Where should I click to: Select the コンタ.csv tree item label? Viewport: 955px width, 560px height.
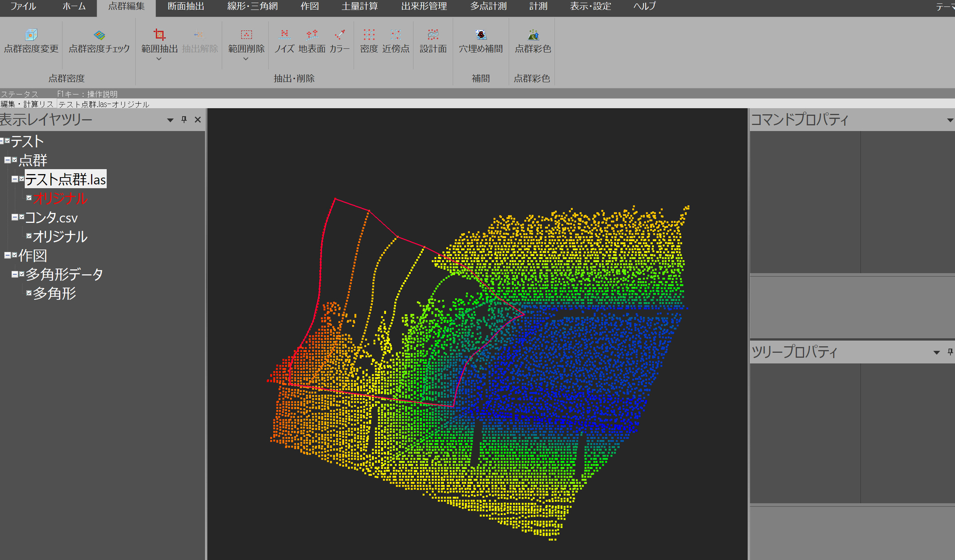(52, 217)
